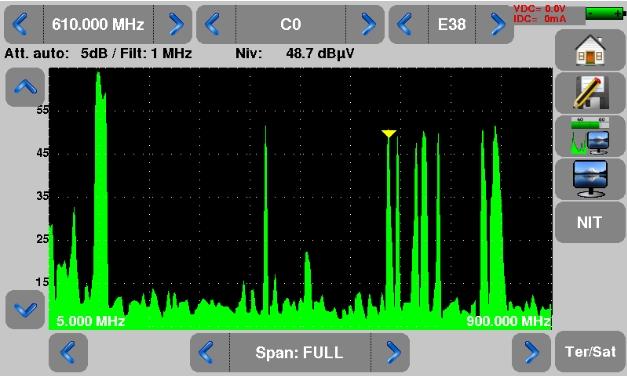Screen dimensions: 627x376
Task: Lower the reference level with down chevron
Action: tap(25, 309)
